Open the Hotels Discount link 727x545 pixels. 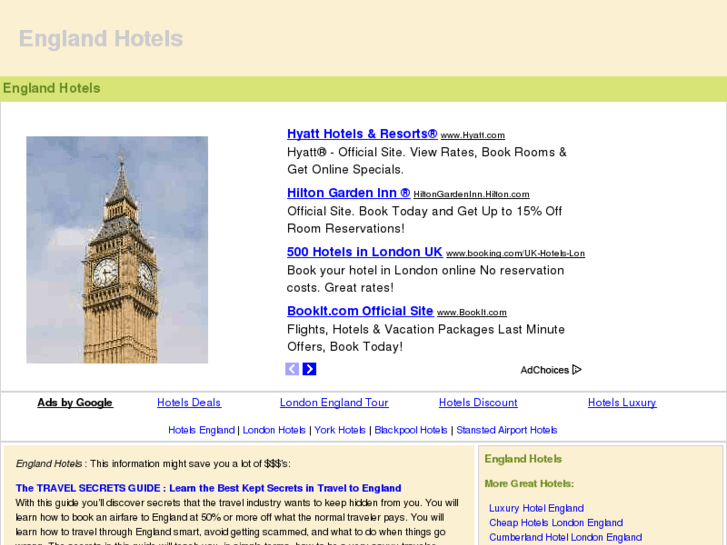click(x=478, y=403)
